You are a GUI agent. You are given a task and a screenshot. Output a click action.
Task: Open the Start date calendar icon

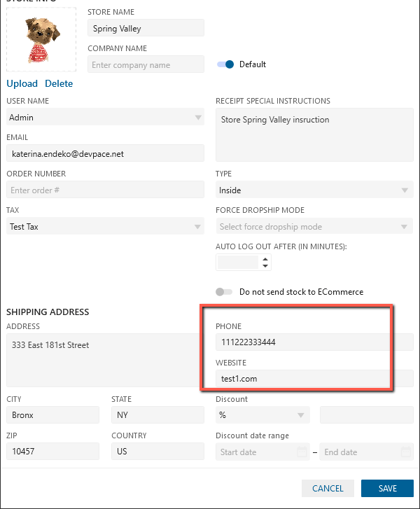point(302,452)
